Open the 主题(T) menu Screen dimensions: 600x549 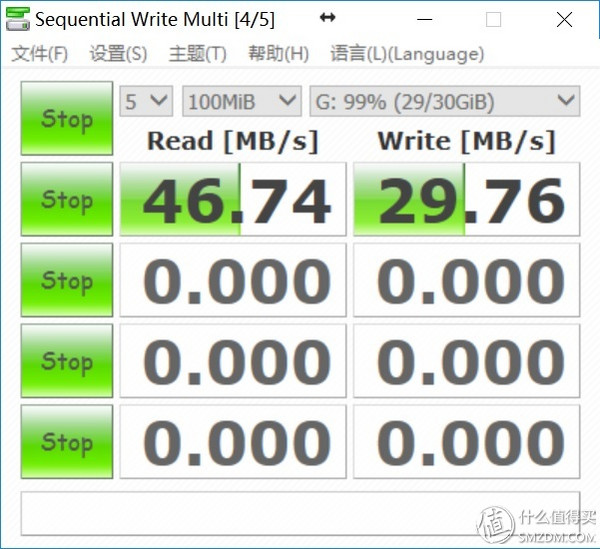197,54
